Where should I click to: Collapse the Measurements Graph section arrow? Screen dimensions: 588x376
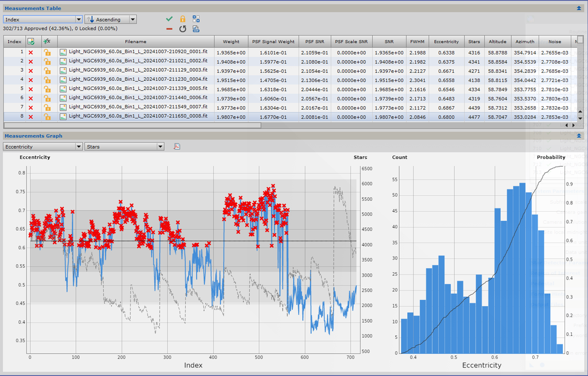coord(579,135)
